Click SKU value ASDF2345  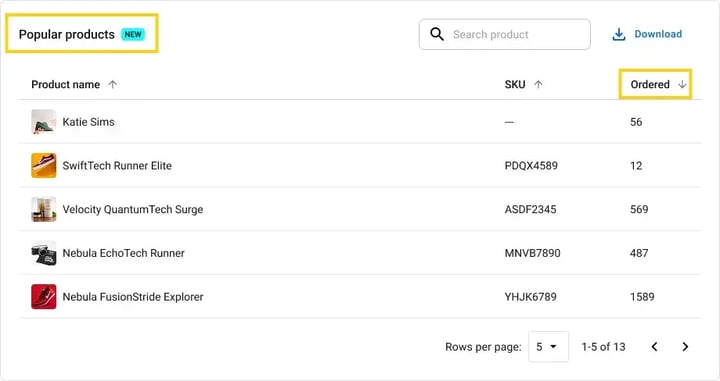[530, 209]
